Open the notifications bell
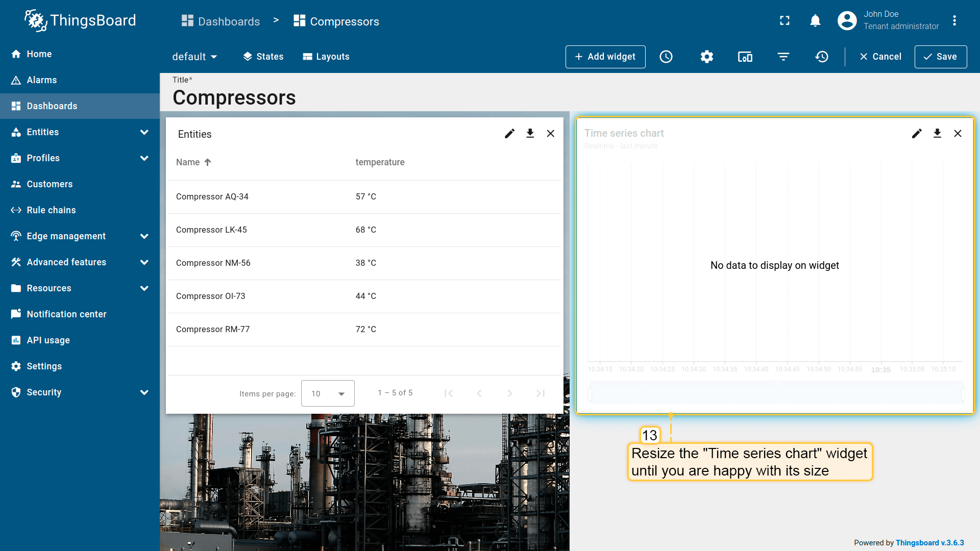This screenshot has width=980, height=551. pos(815,21)
